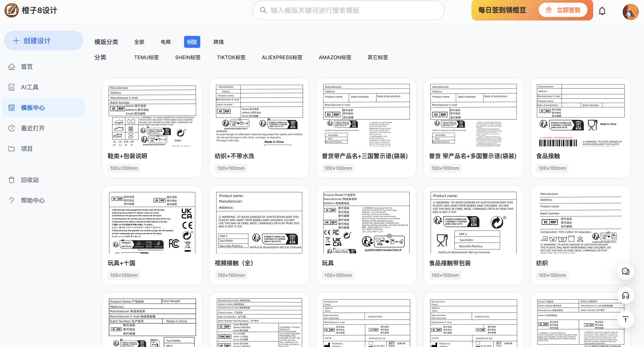Open 首页 home in sidebar
The image size is (644, 347).
(x=26, y=66)
